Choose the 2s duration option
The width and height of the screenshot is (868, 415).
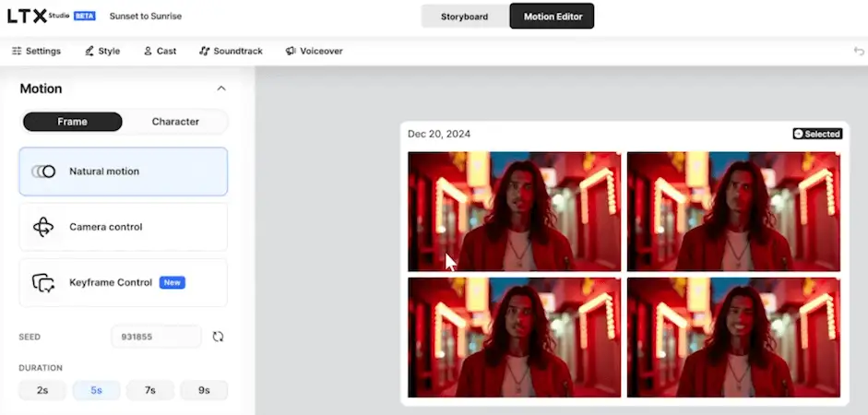(x=42, y=390)
